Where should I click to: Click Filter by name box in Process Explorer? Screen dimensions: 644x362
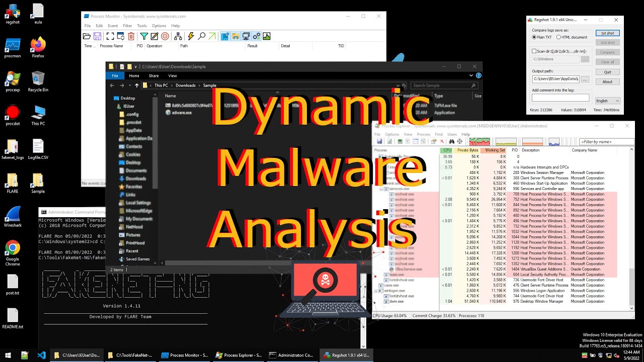tap(606, 142)
